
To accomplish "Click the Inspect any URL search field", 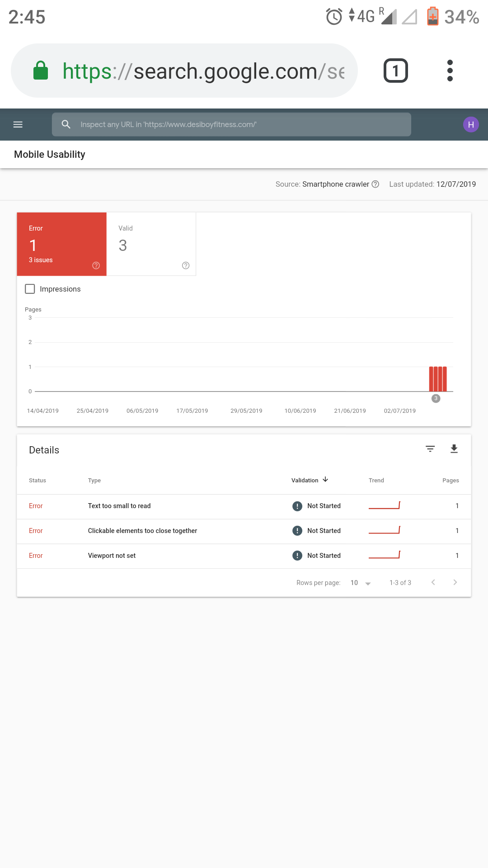I will click(231, 124).
